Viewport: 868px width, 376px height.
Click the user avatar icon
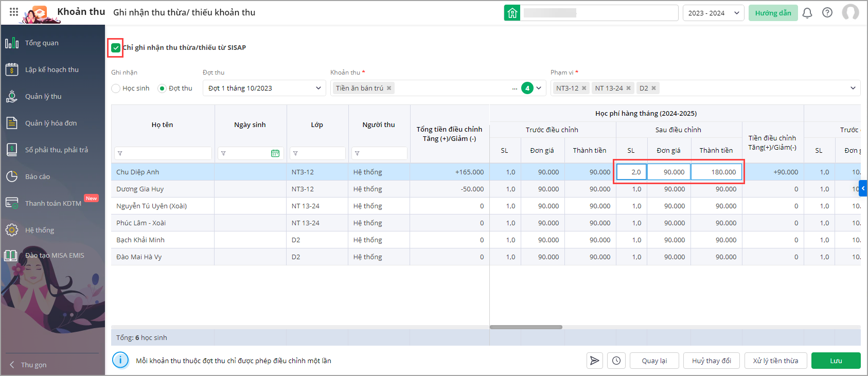tap(850, 12)
